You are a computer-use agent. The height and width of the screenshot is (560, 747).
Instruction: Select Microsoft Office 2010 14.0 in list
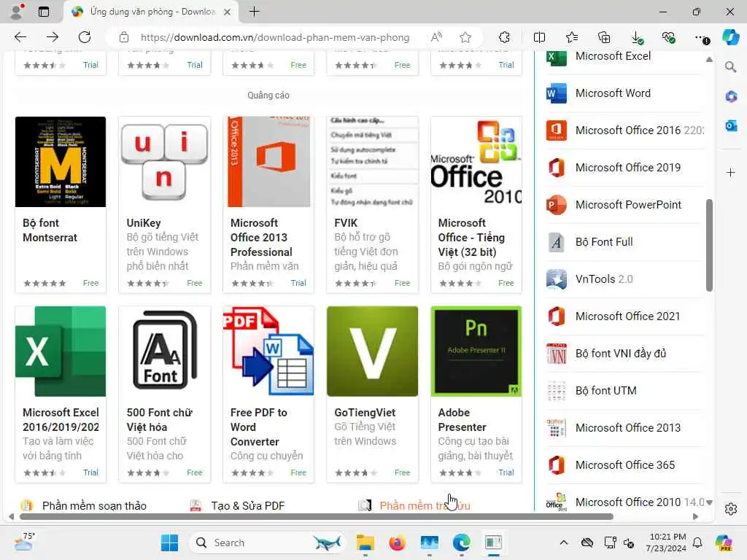[x=639, y=502]
